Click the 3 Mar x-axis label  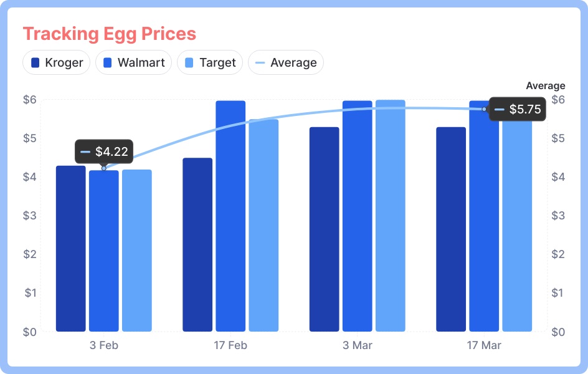[357, 345]
